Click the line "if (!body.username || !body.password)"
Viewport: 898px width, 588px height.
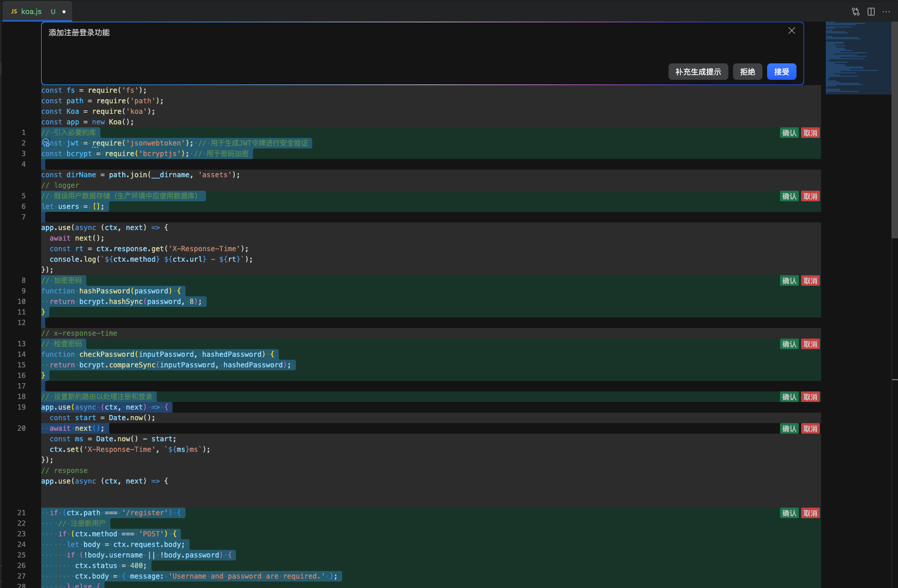pos(150,555)
